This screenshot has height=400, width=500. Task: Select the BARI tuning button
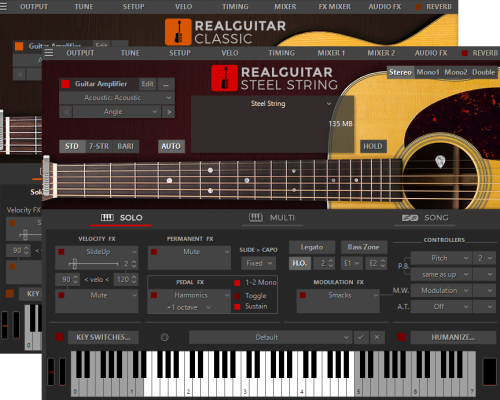[x=125, y=146]
